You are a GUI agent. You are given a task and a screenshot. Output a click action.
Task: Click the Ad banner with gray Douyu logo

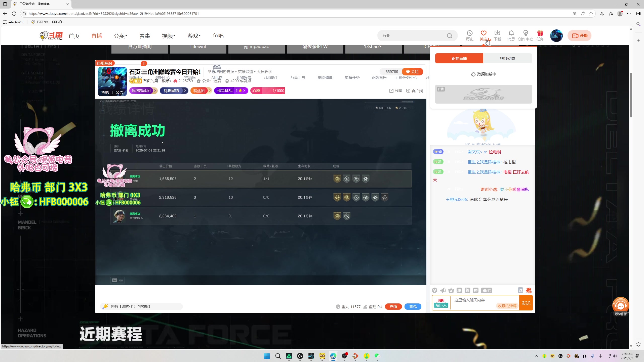pyautogui.click(x=484, y=94)
